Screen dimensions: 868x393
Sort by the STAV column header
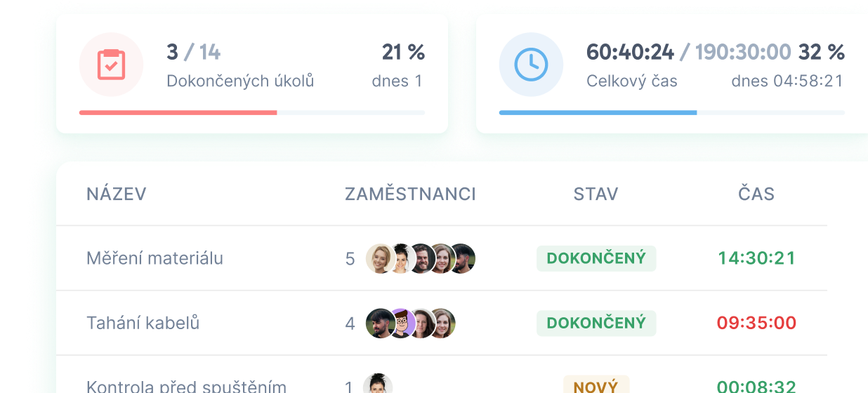[x=596, y=194]
